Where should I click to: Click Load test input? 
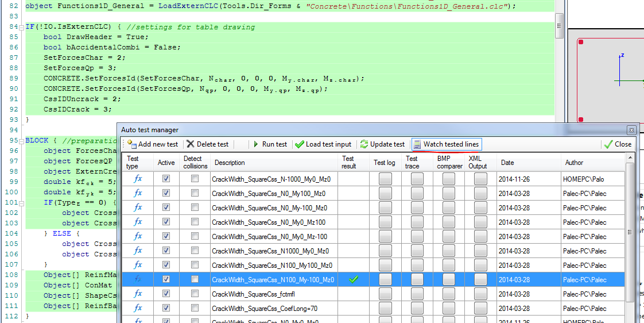[323, 144]
